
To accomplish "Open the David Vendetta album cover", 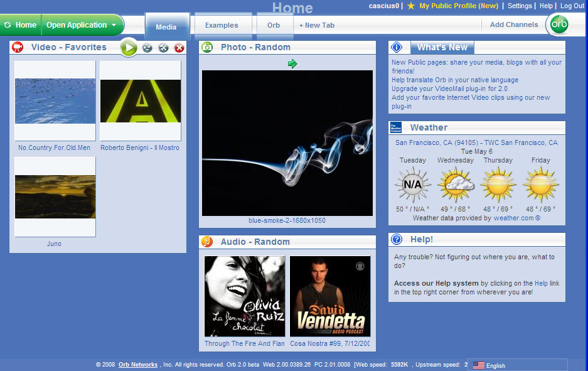I will pos(330,296).
